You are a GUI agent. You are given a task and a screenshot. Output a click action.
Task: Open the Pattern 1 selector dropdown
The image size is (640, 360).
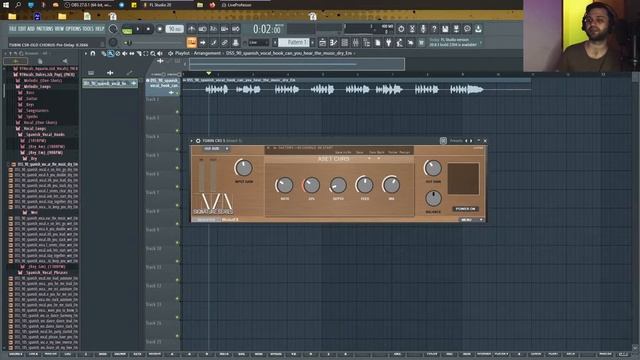[x=294, y=42]
